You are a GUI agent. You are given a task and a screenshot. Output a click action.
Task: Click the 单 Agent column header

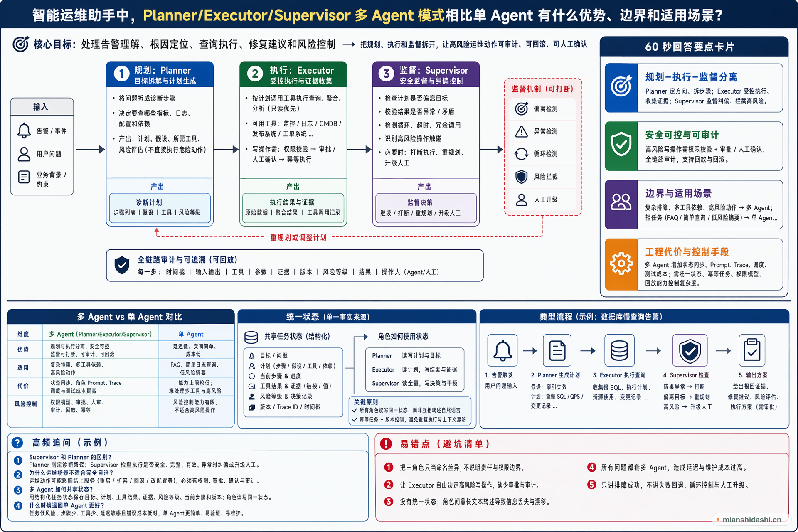point(191,334)
